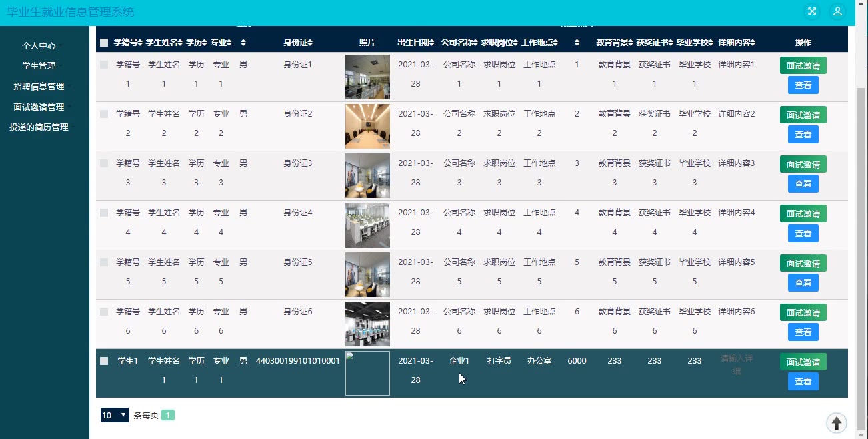Click the back-to-top arrow icon
The image size is (868, 439).
[x=837, y=423]
